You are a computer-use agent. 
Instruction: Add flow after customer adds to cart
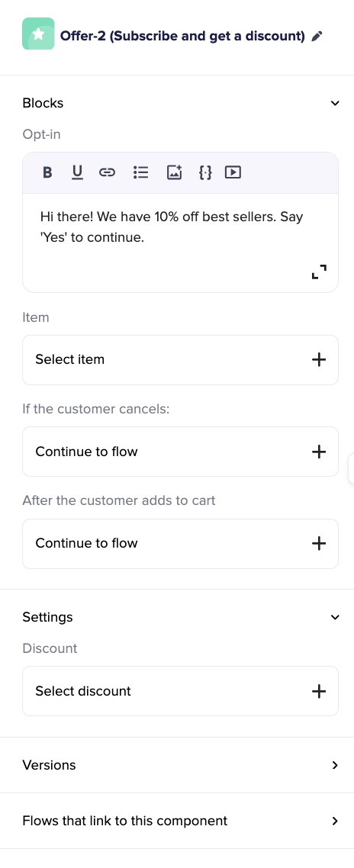click(x=319, y=544)
